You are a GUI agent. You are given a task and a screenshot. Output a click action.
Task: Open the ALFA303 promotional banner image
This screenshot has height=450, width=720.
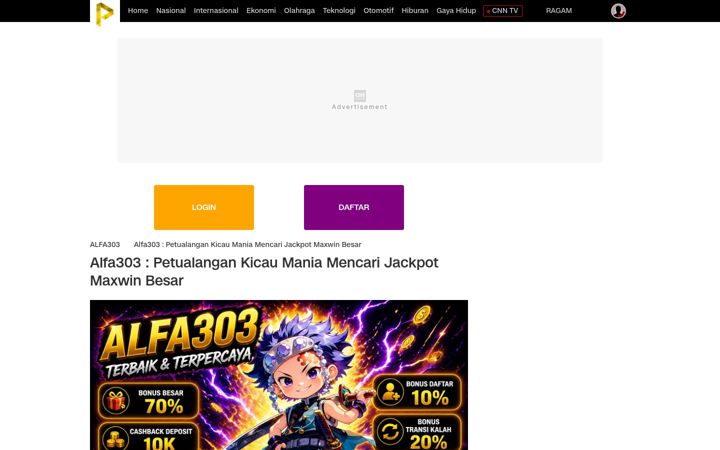point(279,375)
